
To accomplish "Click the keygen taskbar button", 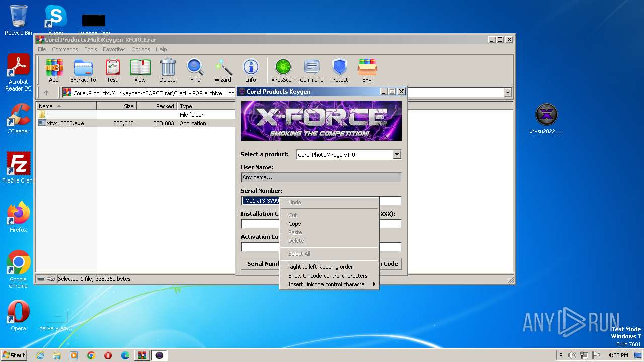I will coord(159,355).
